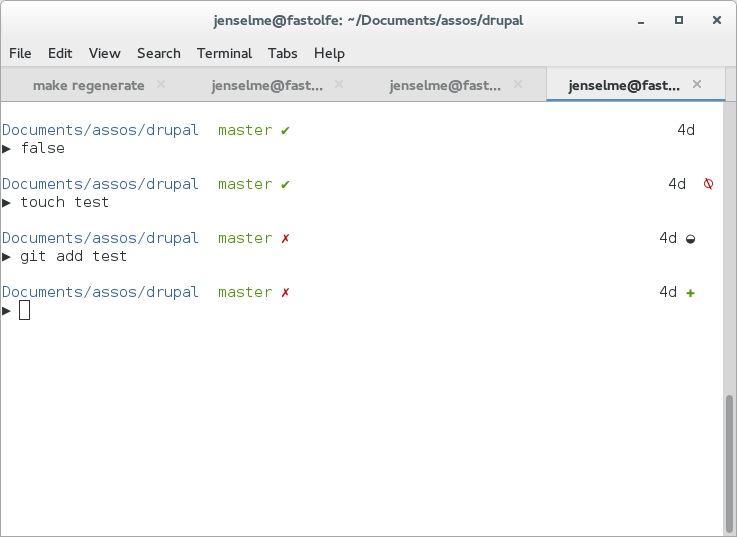Close the third jenselme@fast... tab
737x537 pixels.
tap(518, 84)
